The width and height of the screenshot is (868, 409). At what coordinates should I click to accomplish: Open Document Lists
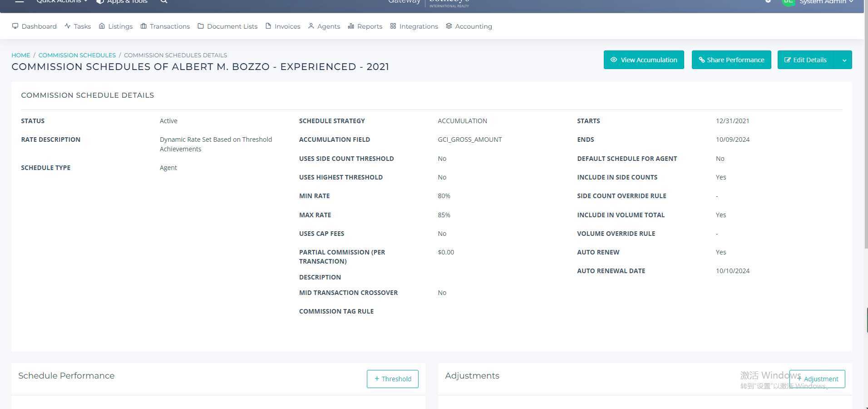227,26
